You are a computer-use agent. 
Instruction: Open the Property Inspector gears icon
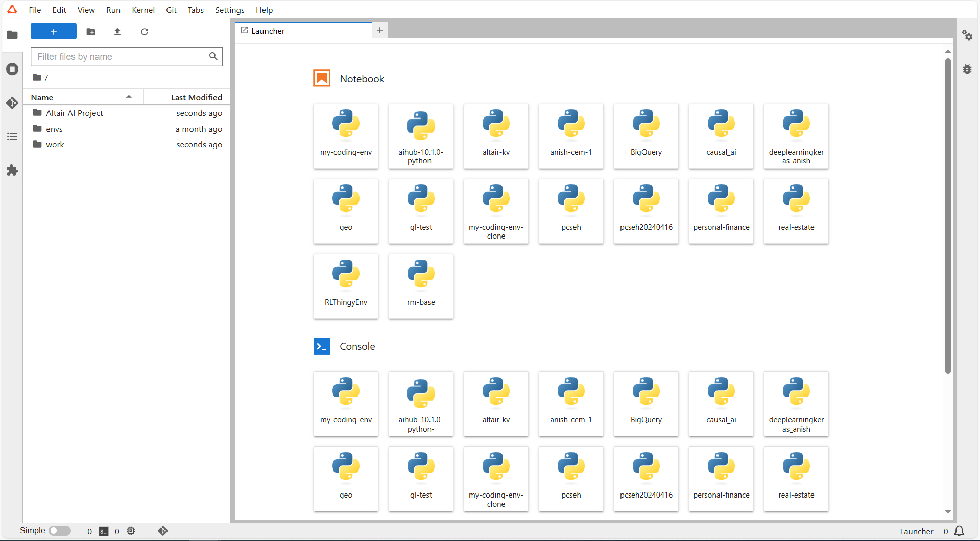tap(967, 35)
